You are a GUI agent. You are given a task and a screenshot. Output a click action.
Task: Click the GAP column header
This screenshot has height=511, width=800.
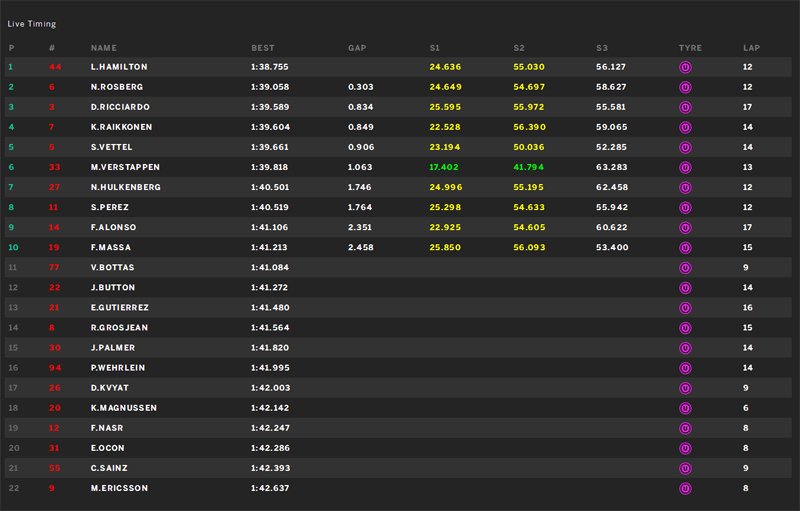coord(357,48)
